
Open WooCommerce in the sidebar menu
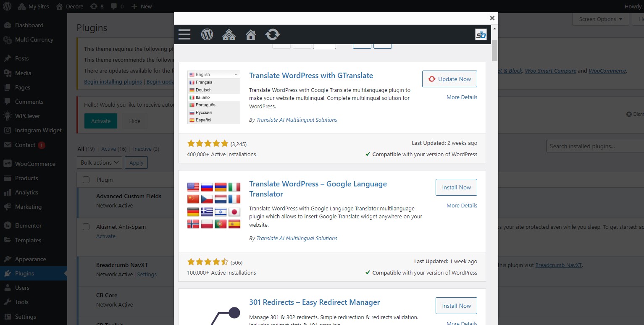click(35, 164)
